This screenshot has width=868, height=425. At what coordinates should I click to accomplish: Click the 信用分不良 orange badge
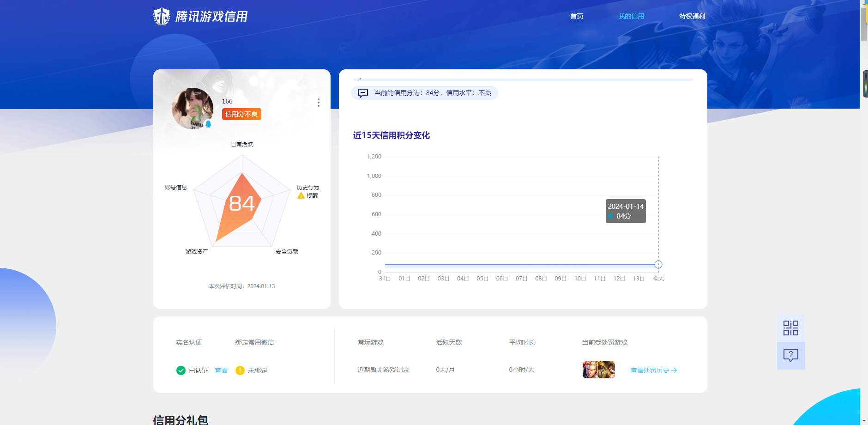[x=241, y=114]
